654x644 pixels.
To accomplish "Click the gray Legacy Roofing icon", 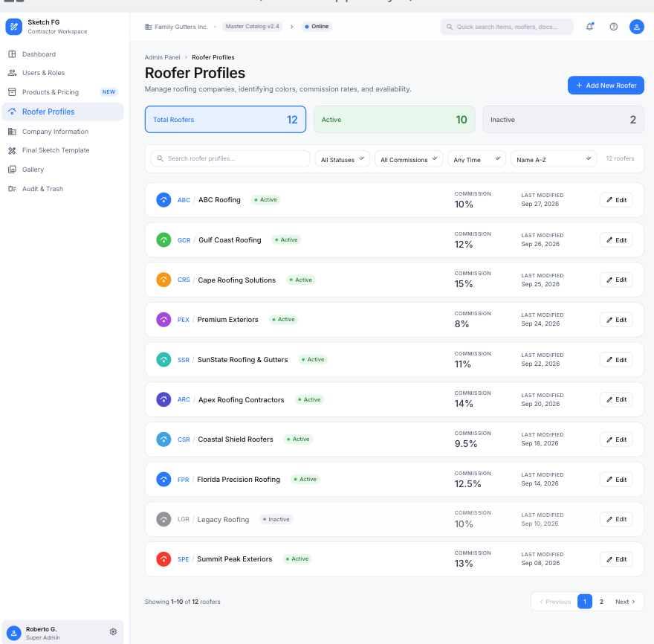I will pos(163,519).
